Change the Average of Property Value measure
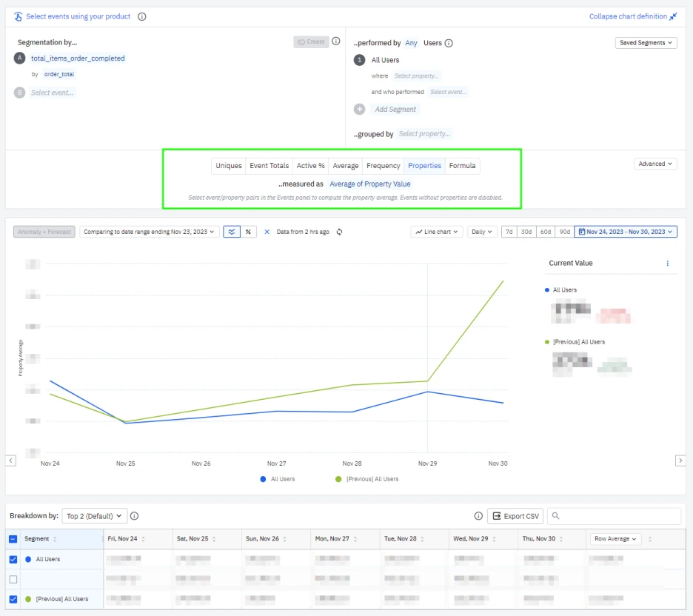Image resolution: width=693 pixels, height=616 pixels. (x=370, y=184)
